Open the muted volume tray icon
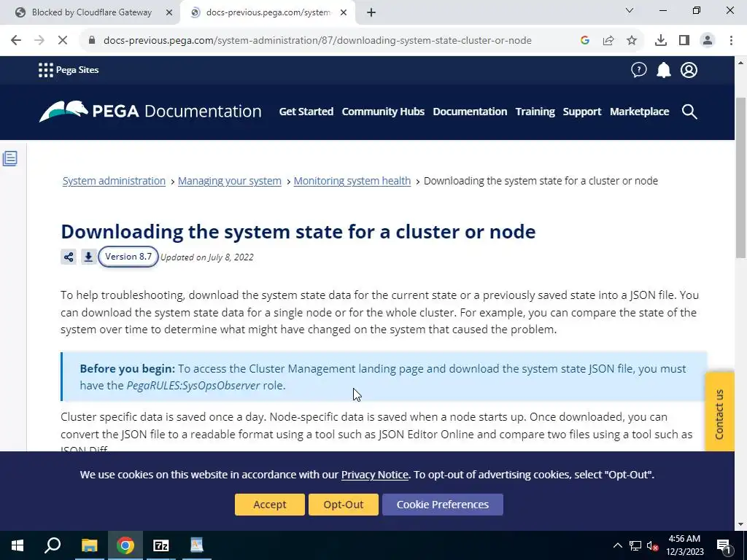The height and width of the screenshot is (560, 747). (652, 545)
